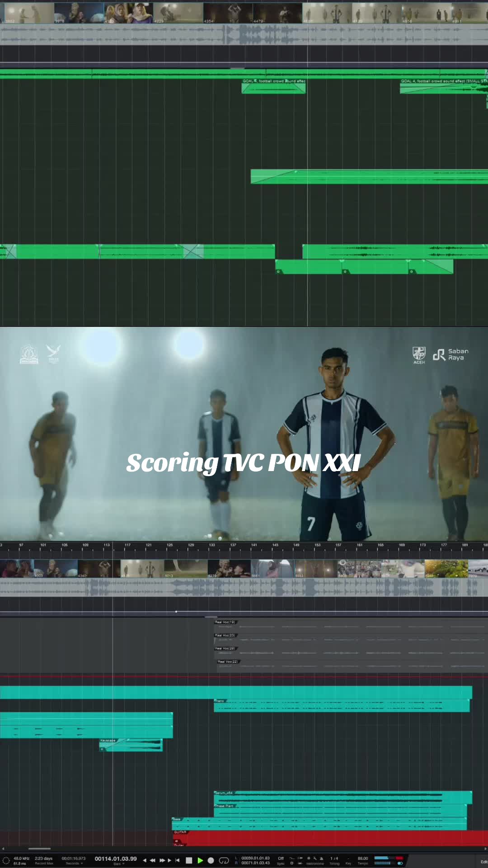Select the Phase Plant clip
488x868 pixels.
pyautogui.click(x=340, y=810)
